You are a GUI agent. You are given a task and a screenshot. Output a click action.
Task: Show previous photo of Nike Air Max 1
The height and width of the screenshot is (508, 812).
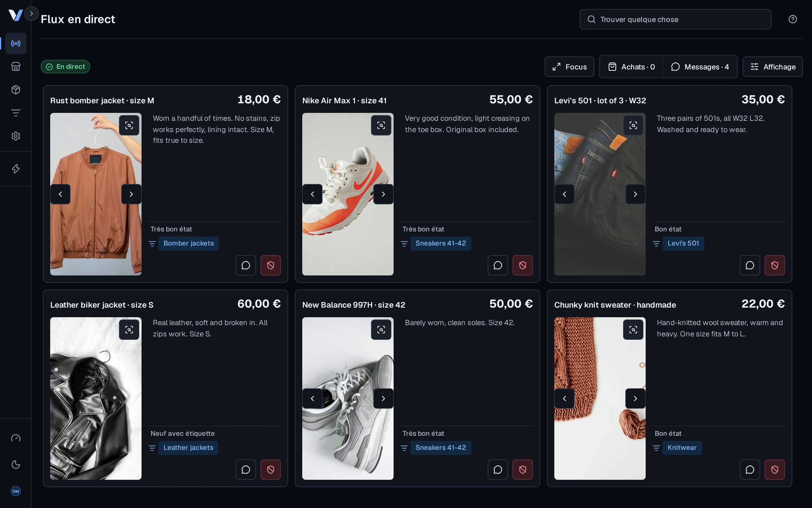[x=312, y=194]
